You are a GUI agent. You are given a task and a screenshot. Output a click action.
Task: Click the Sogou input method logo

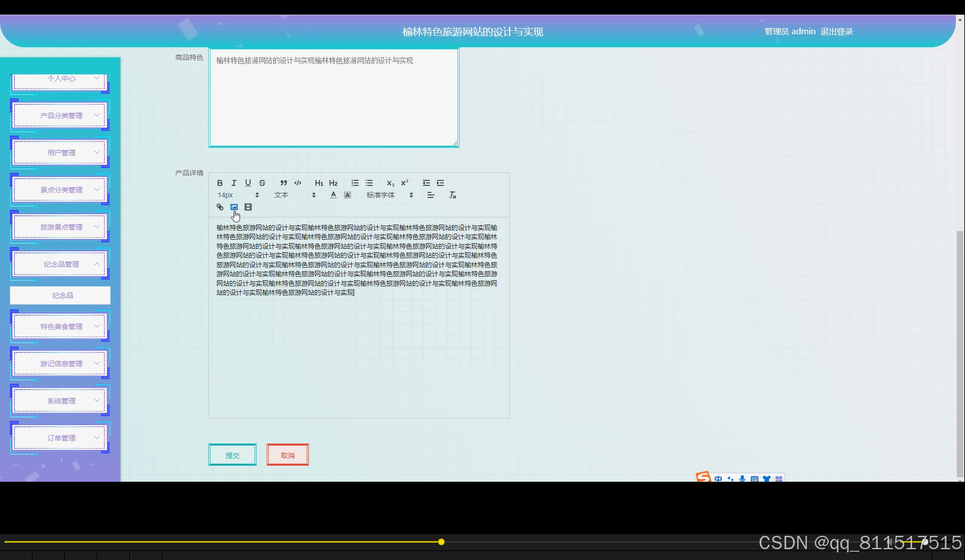703,477
